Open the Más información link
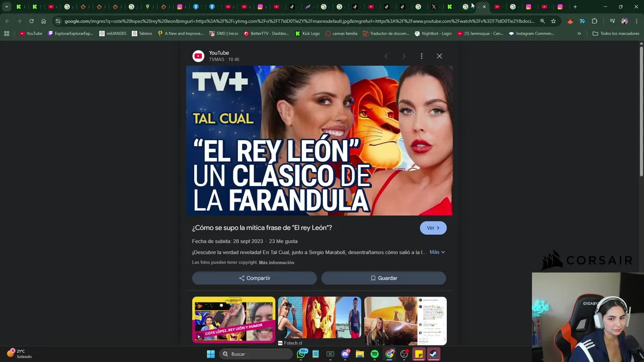The width and height of the screenshot is (644, 362). (276, 262)
